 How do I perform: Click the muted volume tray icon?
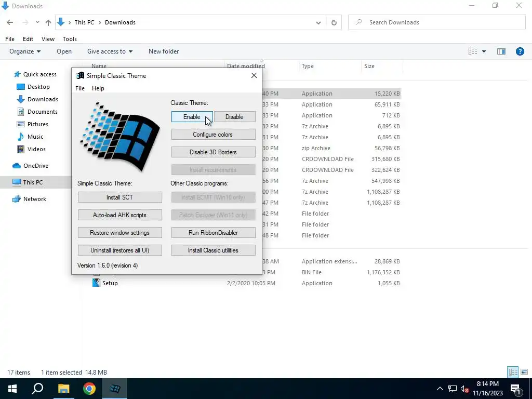pos(464,389)
